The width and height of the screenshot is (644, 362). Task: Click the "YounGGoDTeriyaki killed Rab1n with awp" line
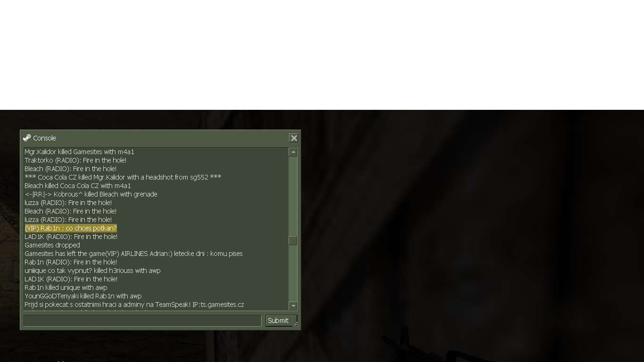click(83, 296)
